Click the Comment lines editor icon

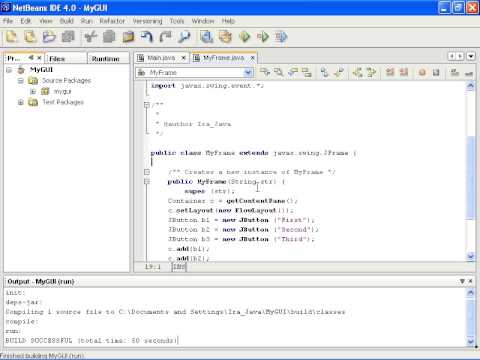tap(455, 72)
